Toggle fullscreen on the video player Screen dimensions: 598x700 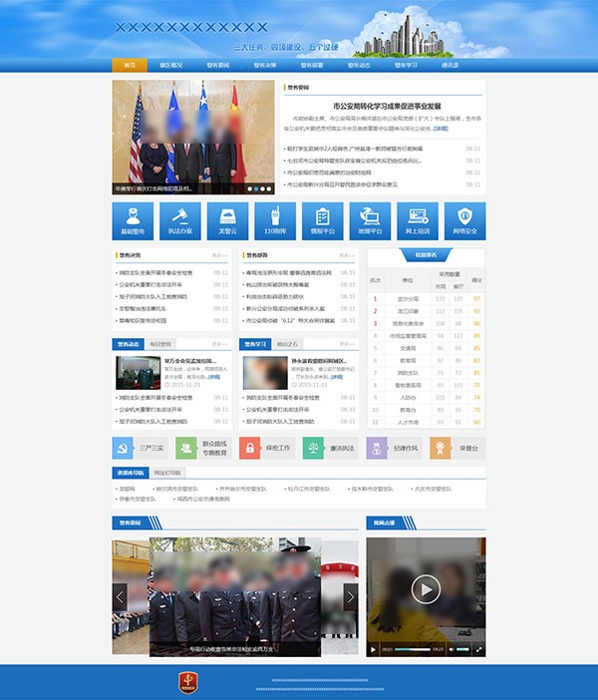[478, 649]
